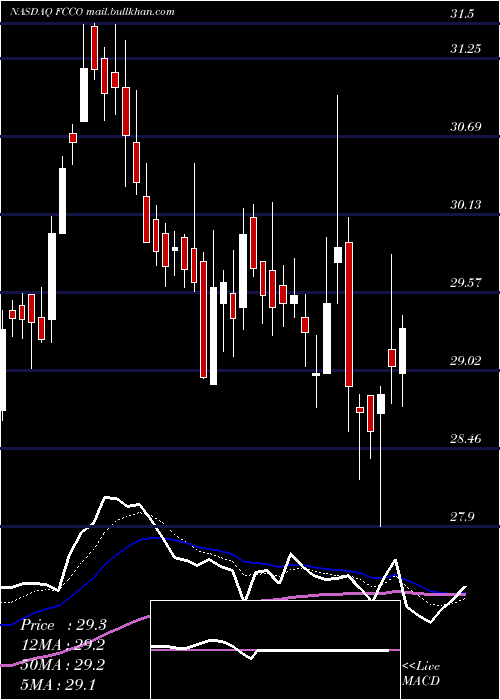Click the <<Live MACD label
Viewport: 500px width, 700px height.
click(x=421, y=673)
